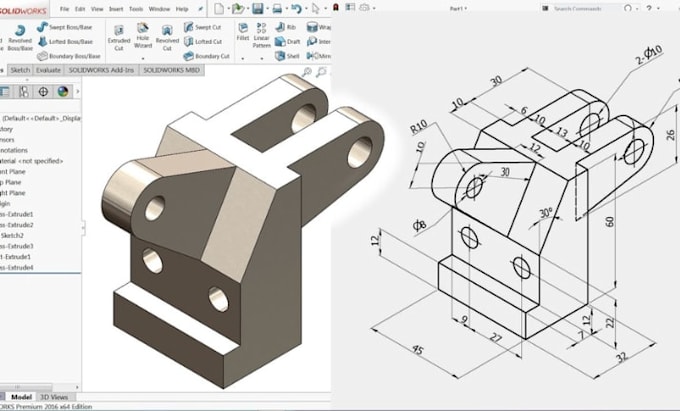Pin the menu bar with pushpin
Viewport: 680px width, 411px height.
click(200, 9)
